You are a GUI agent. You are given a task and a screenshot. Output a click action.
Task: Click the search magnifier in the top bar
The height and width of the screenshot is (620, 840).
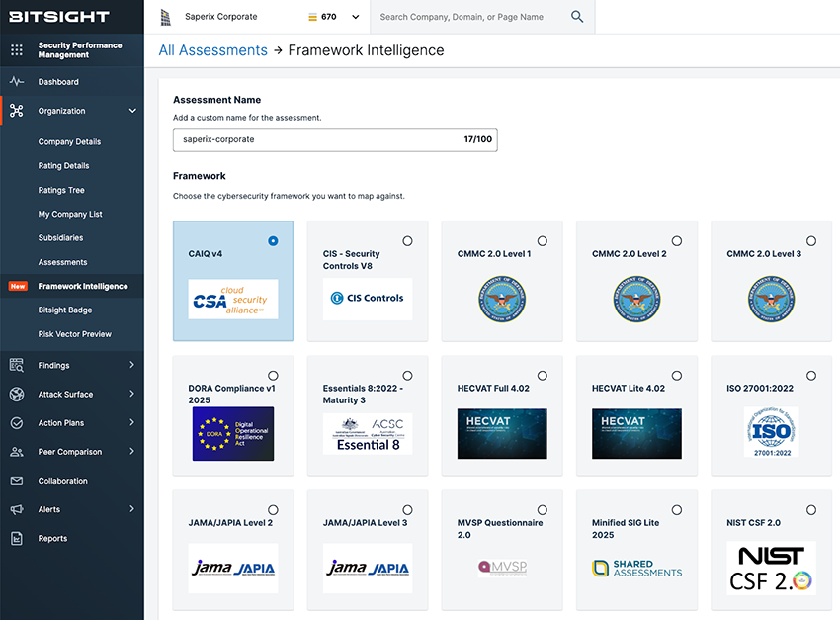(577, 17)
